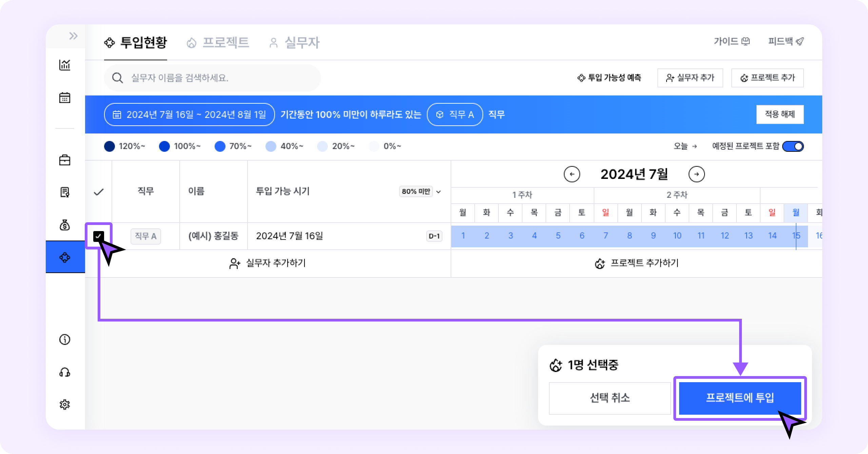
Task: Open settings gear in sidebar
Action: 65,405
